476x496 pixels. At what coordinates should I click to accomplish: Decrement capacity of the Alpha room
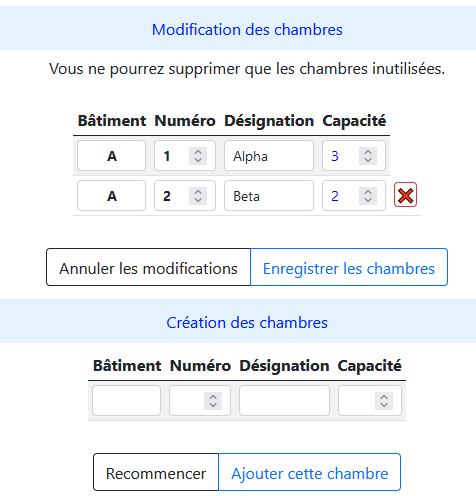click(x=368, y=160)
